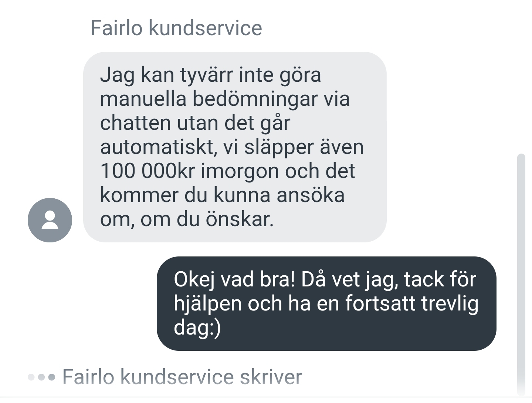Image resolution: width=532 pixels, height=403 pixels.
Task: Click the grey customer service avatar icon
Action: (x=50, y=220)
